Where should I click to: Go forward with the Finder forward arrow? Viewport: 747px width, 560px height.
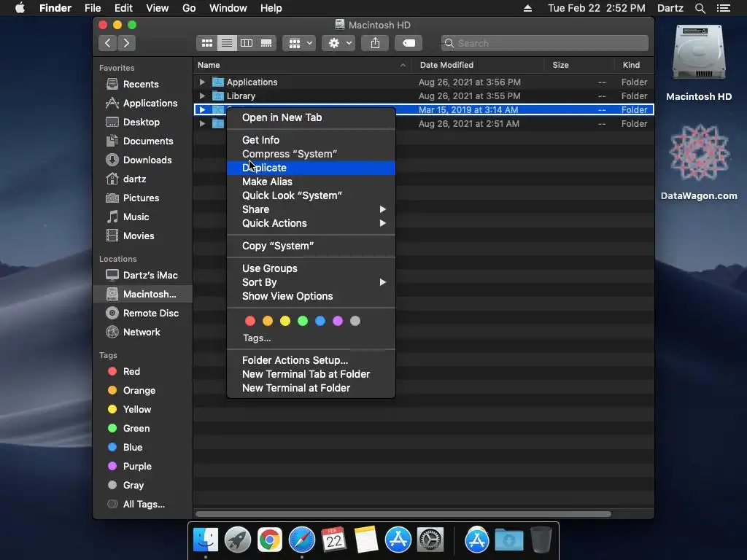click(126, 43)
